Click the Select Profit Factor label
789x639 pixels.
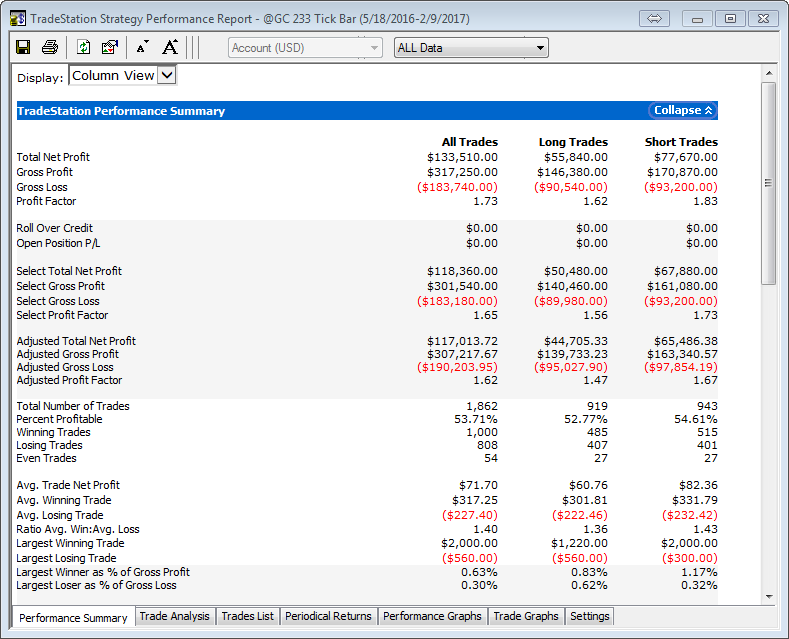[x=62, y=315]
